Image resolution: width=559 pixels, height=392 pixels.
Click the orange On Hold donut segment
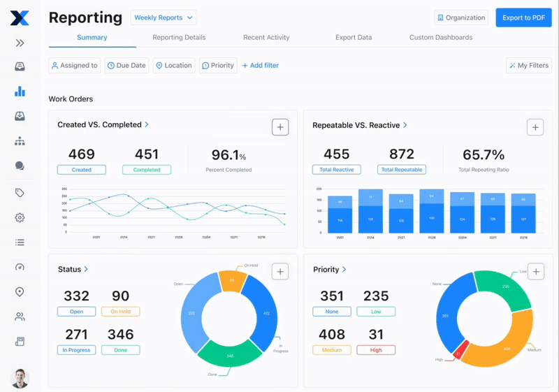click(231, 280)
